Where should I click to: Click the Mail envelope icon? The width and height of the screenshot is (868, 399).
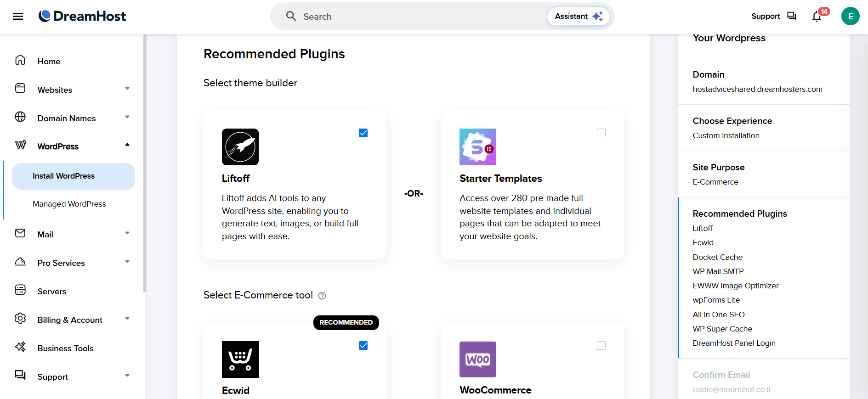coord(20,233)
